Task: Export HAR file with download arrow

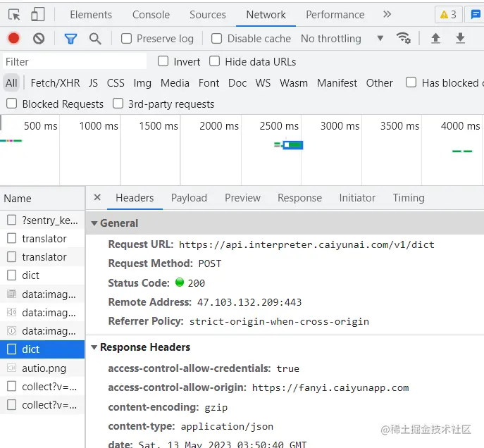Action: [460, 38]
